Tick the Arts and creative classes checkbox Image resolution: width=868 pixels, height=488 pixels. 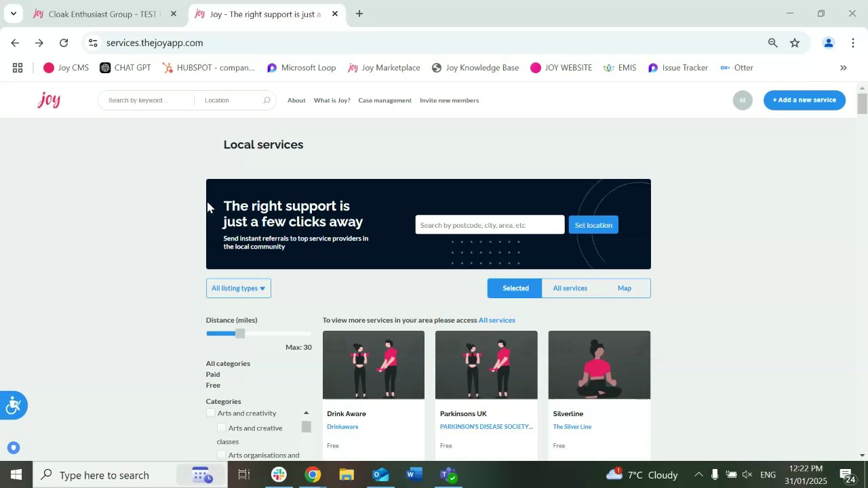[x=222, y=428]
